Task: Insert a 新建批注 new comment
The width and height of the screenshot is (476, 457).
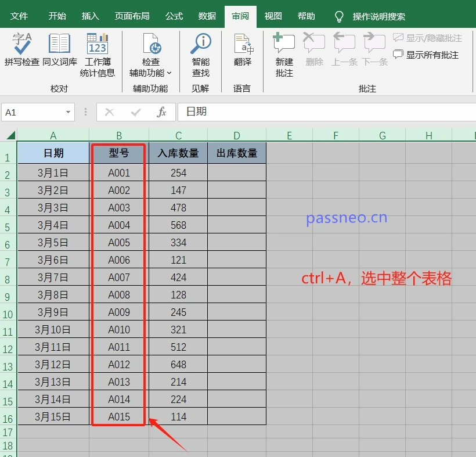Action: pos(284,55)
